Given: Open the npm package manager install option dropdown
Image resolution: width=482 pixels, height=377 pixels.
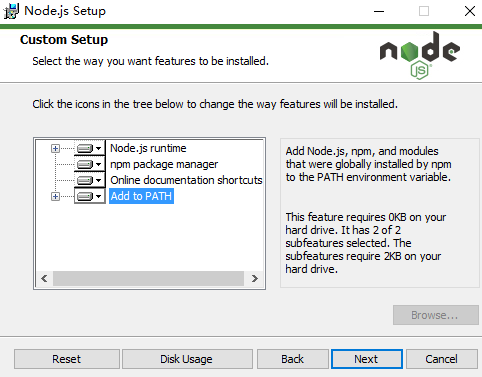Looking at the screenshot, I should [89, 164].
